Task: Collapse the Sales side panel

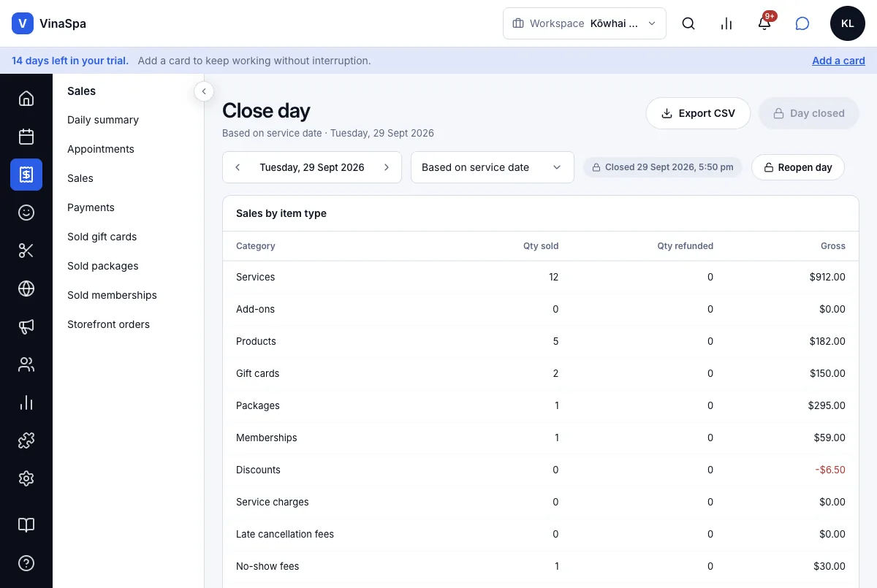Action: [204, 91]
